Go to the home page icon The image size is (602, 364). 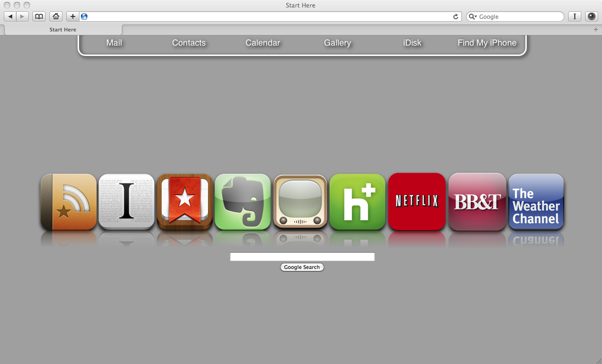[x=56, y=16]
